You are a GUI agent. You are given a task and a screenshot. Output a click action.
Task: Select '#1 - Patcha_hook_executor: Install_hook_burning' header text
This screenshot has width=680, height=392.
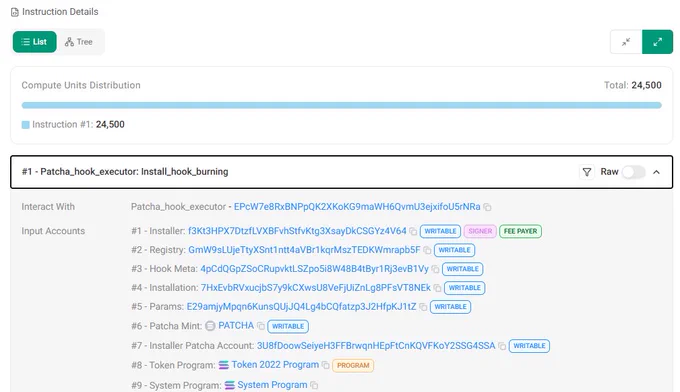click(125, 172)
